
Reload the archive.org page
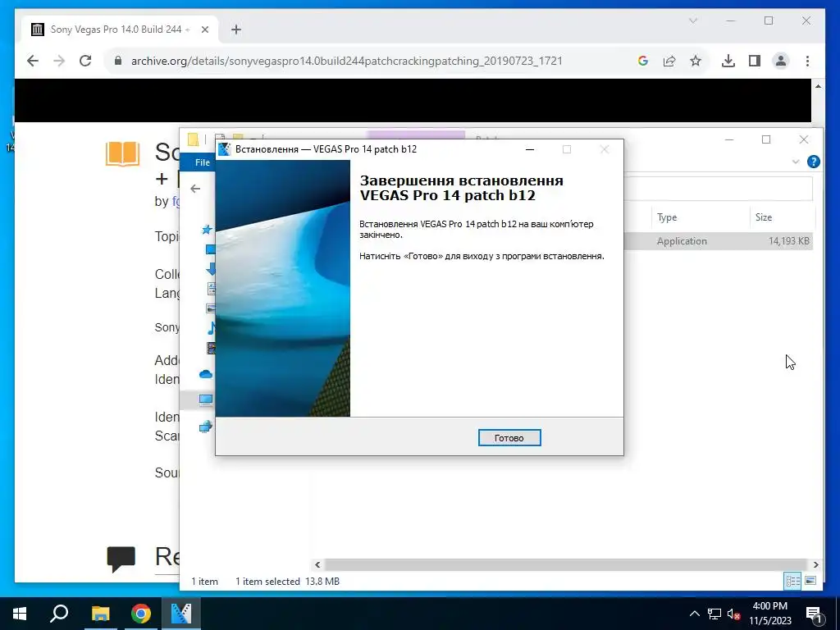pos(85,61)
